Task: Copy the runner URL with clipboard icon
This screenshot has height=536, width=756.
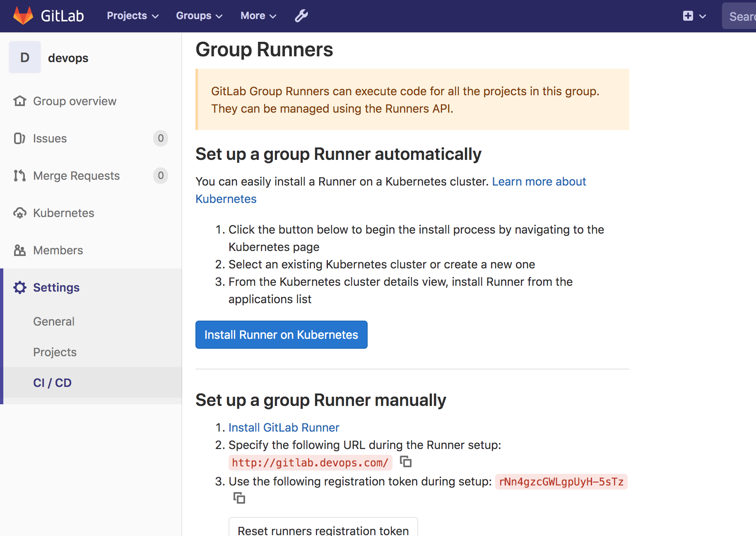Action: tap(406, 461)
